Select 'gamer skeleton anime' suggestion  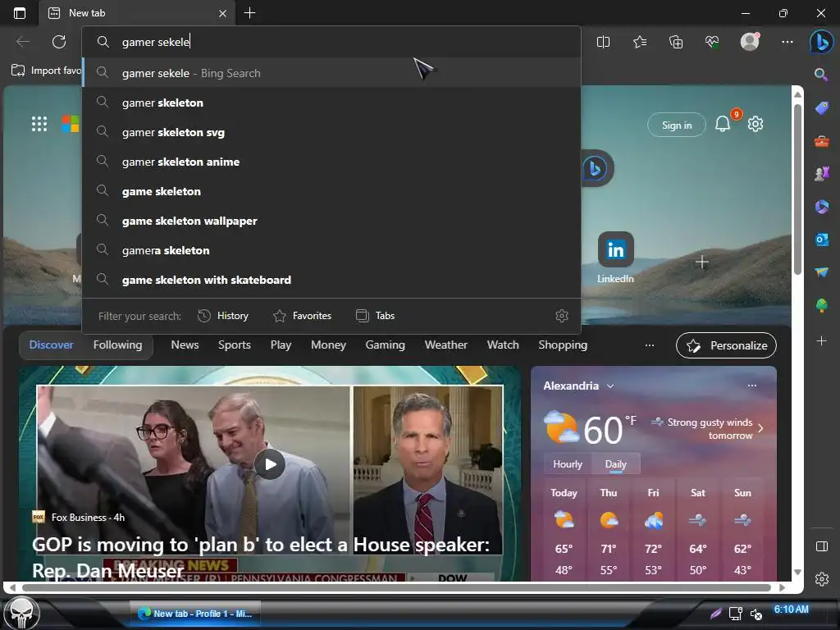pyautogui.click(x=331, y=162)
